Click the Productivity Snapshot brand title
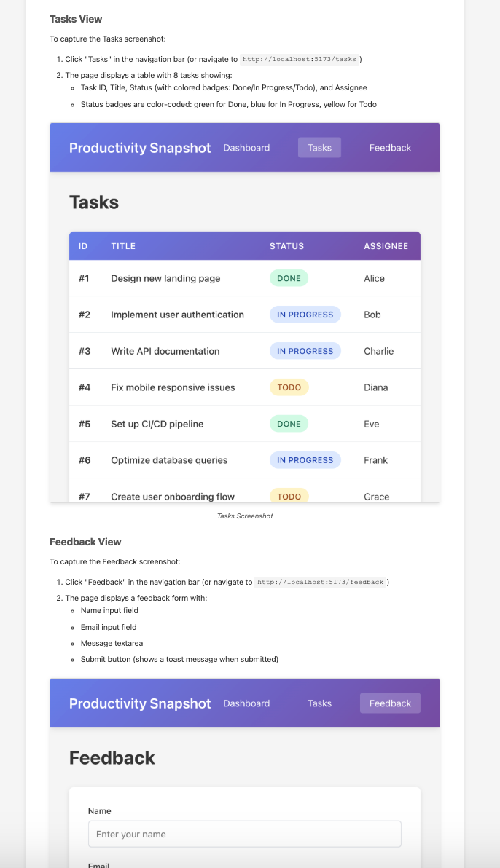Screen dimensions: 500x868 click(139, 148)
